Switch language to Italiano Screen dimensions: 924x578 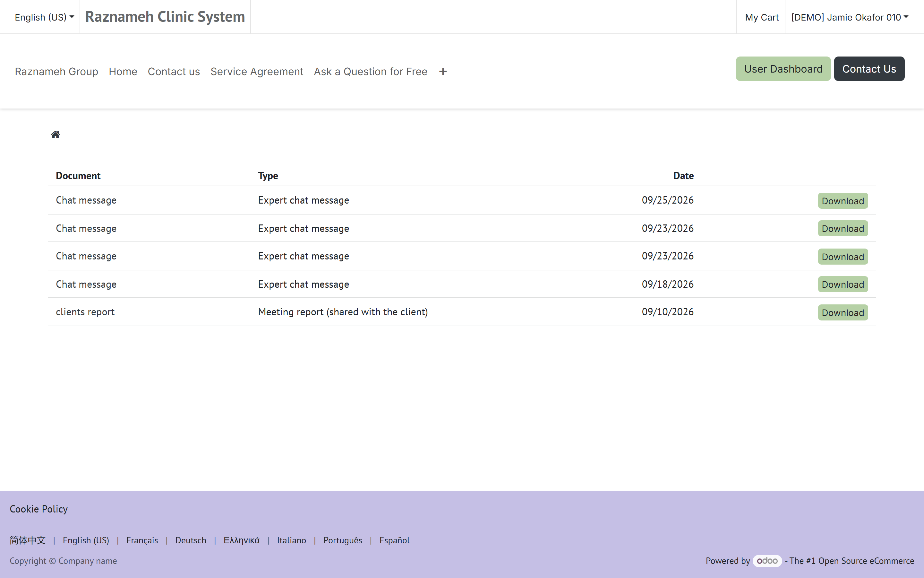(x=291, y=540)
